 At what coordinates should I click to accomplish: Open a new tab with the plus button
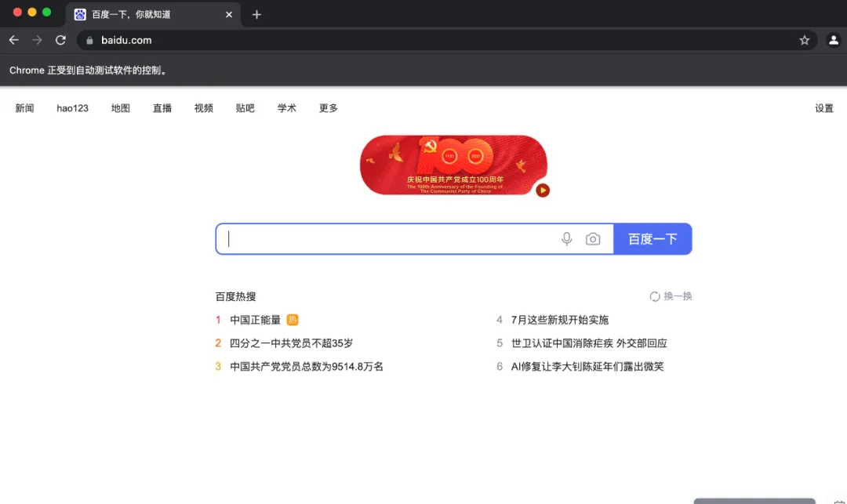pos(256,13)
